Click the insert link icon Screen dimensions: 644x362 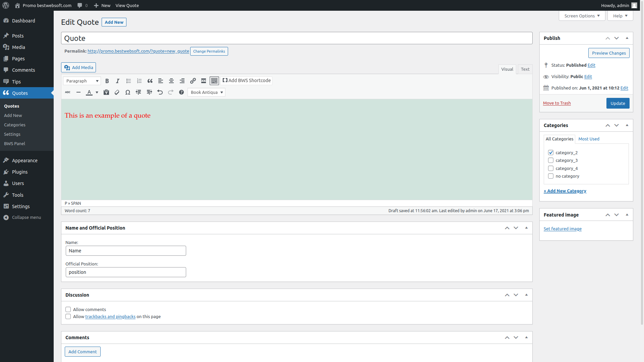coord(193,81)
